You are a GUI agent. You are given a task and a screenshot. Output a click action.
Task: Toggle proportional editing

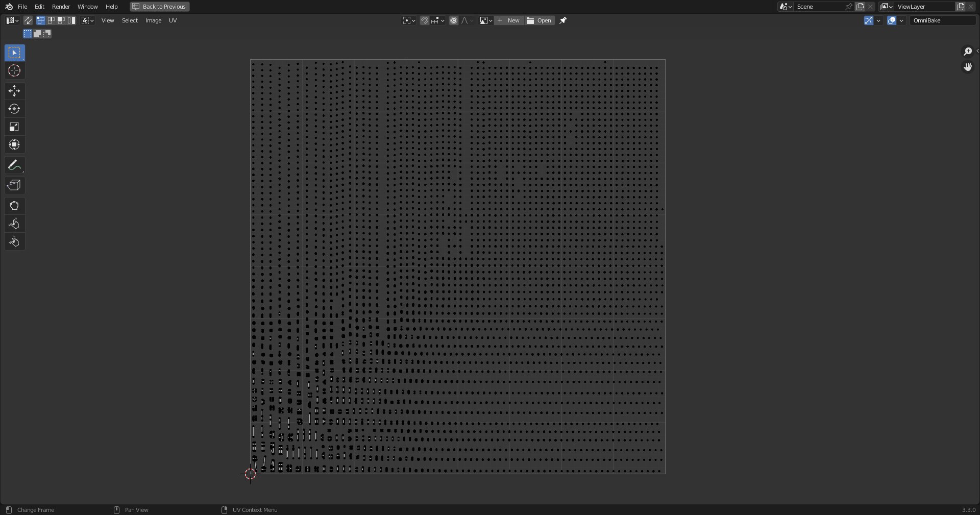[x=453, y=20]
